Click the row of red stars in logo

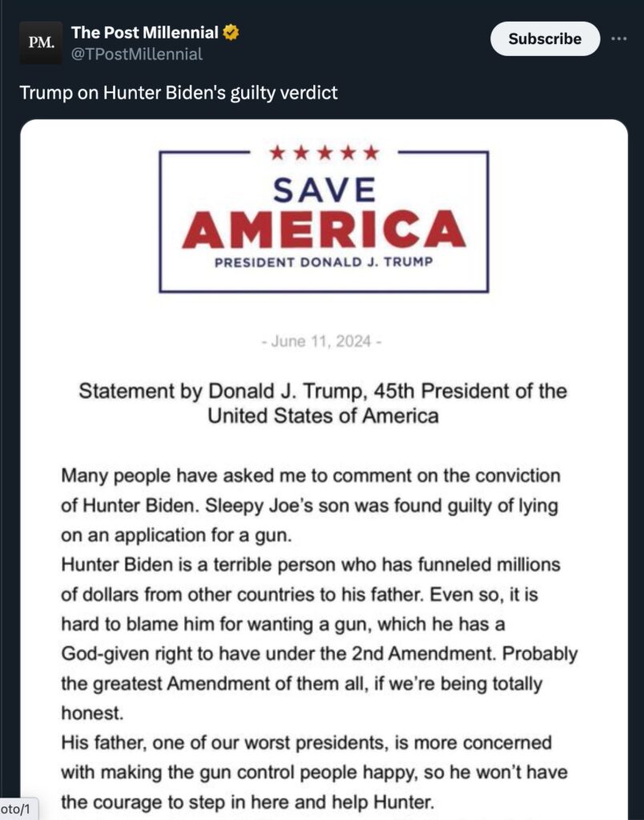324,152
